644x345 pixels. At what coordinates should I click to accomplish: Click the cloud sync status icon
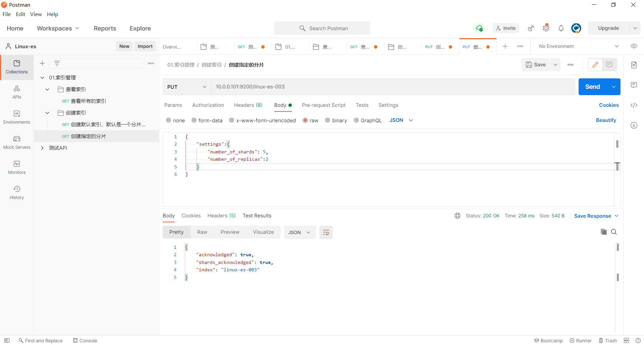(479, 28)
